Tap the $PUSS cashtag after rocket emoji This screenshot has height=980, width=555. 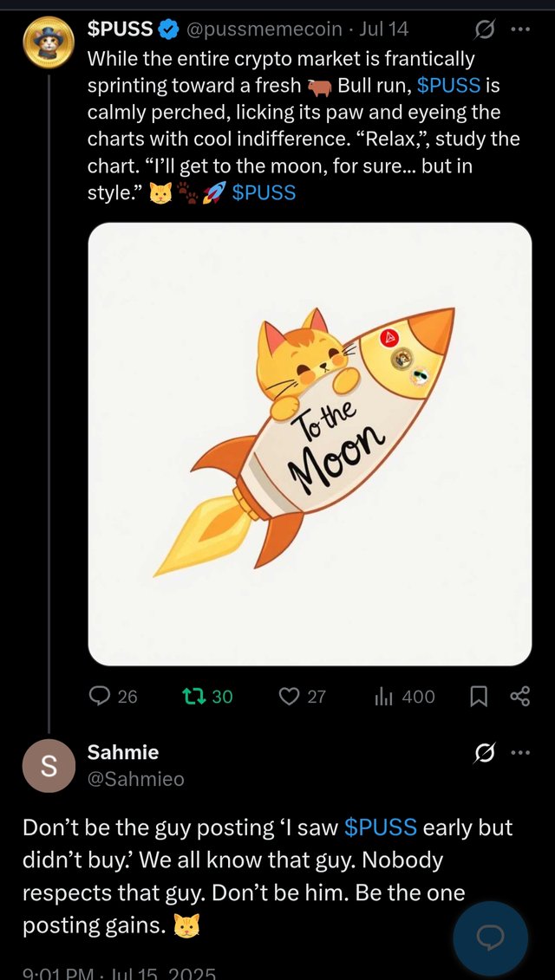click(x=264, y=192)
